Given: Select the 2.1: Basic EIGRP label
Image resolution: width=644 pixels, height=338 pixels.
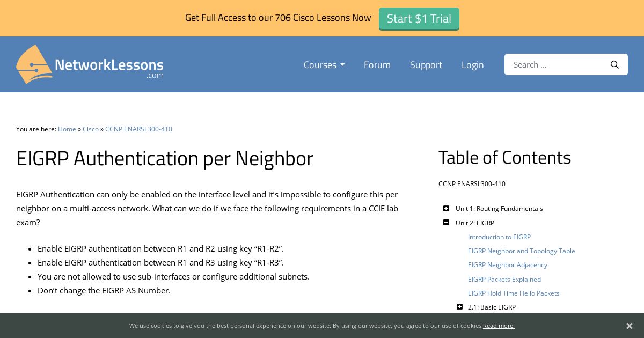Looking at the screenshot, I should (x=492, y=307).
